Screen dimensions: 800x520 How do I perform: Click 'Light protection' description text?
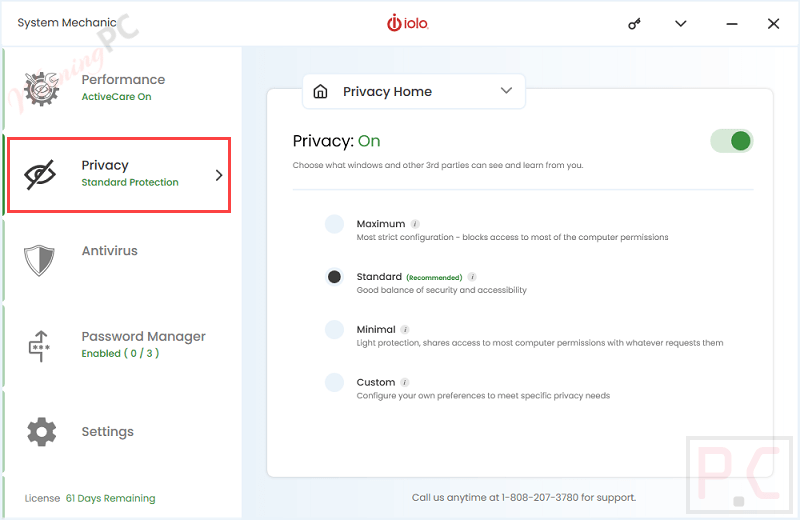pos(540,343)
